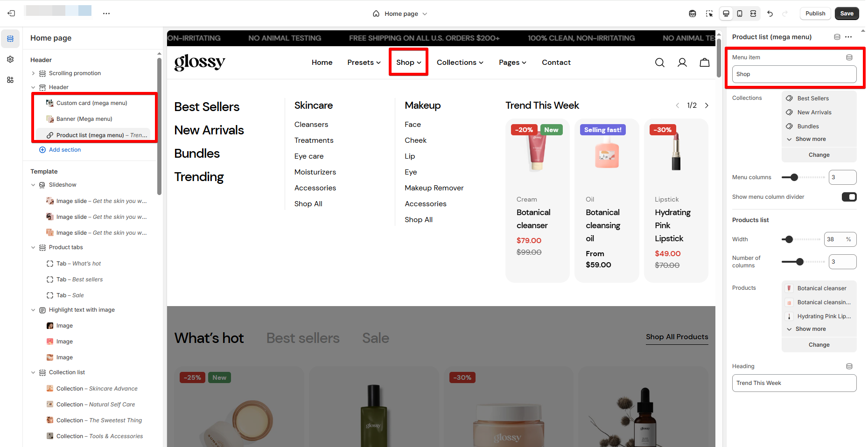Open the Home page selector dropdown
The width and height of the screenshot is (868, 447).
coord(400,14)
